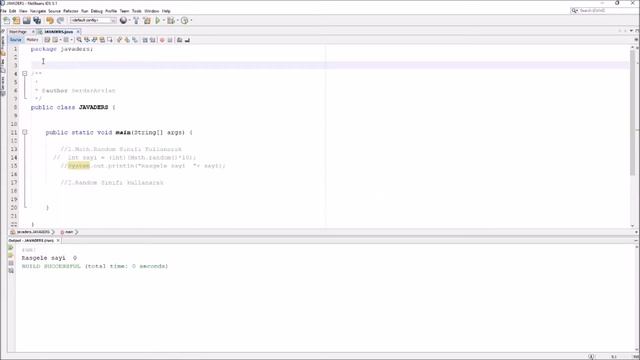Open the opened documents list arrow
The height and width of the screenshot is (360, 640).
click(x=631, y=31)
